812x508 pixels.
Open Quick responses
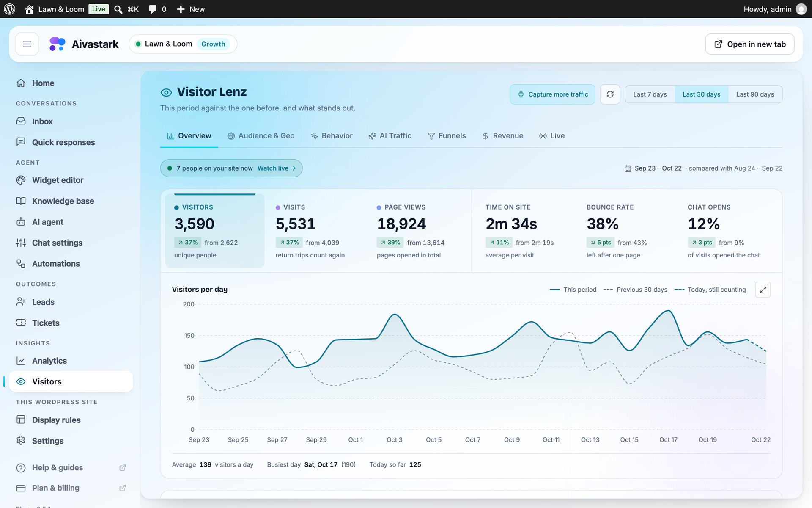click(71, 142)
